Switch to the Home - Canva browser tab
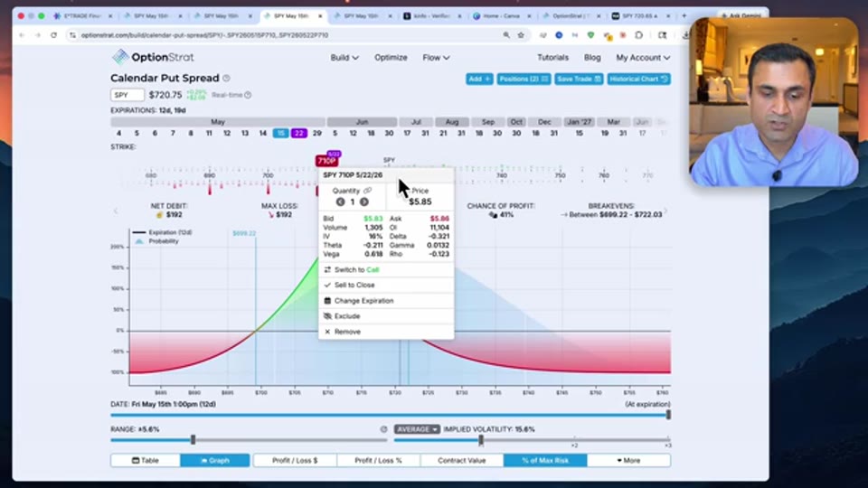The image size is (868, 488). tap(502, 16)
